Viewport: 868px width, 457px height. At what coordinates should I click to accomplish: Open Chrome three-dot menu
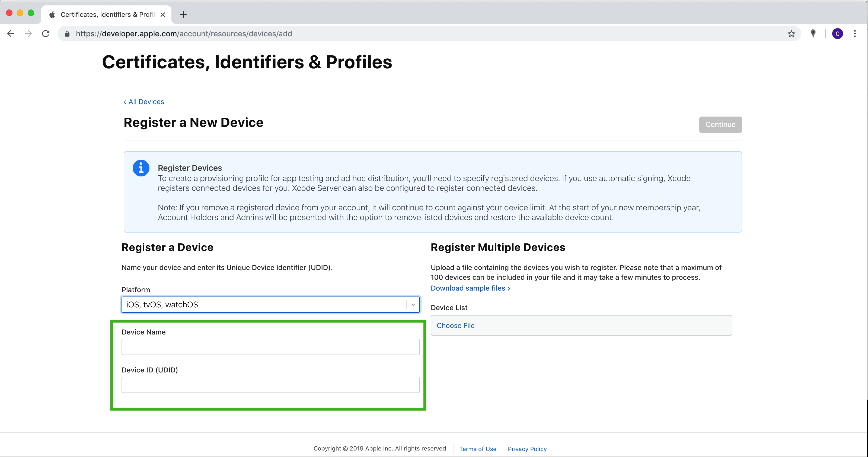tap(855, 34)
